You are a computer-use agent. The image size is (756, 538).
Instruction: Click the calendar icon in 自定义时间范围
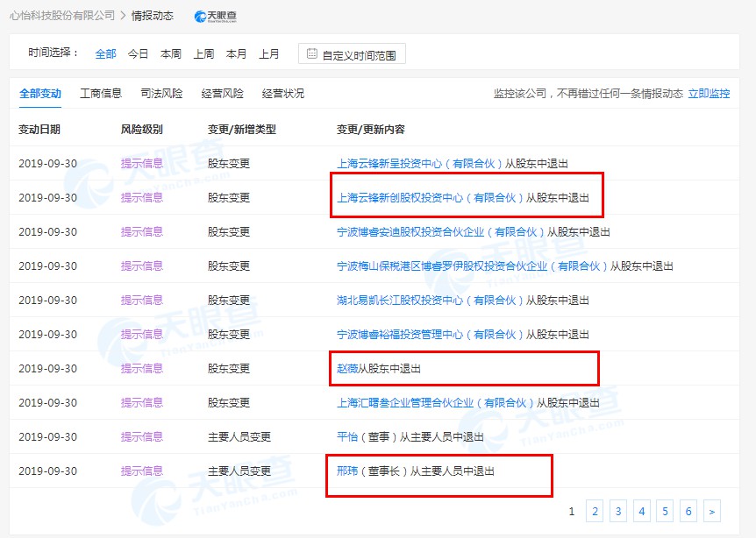tap(312, 54)
